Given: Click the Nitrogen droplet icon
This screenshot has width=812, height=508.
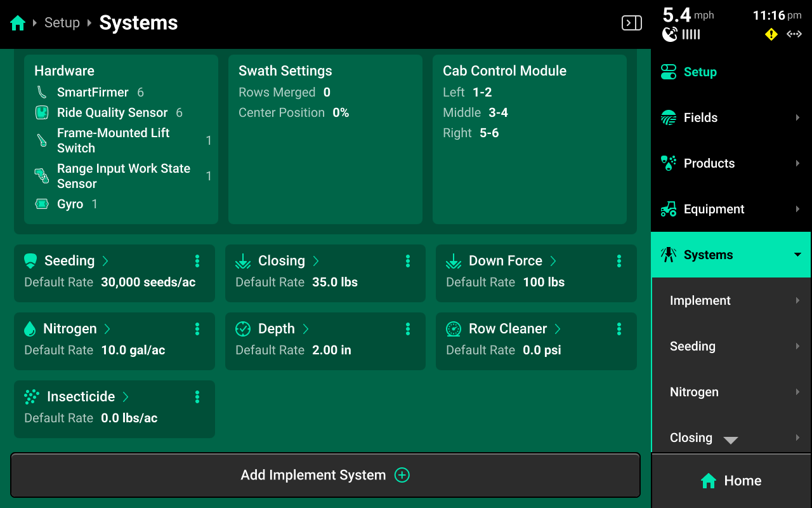Looking at the screenshot, I should point(30,329).
